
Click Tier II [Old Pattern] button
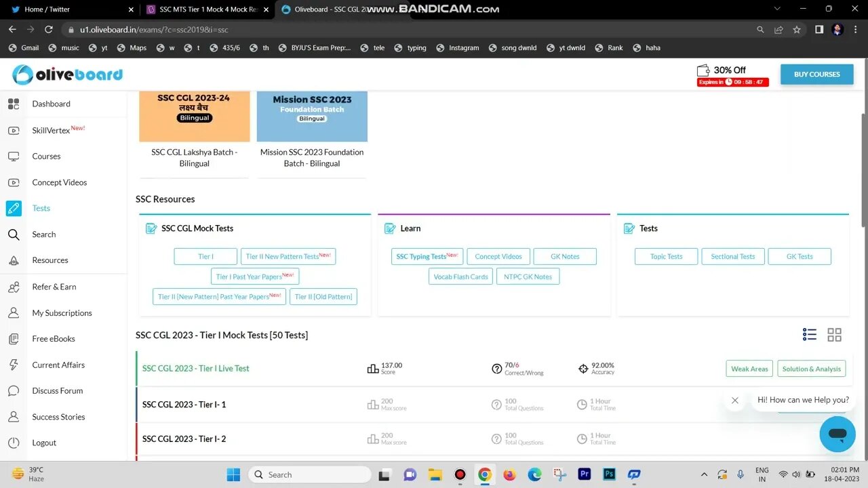[323, 297]
